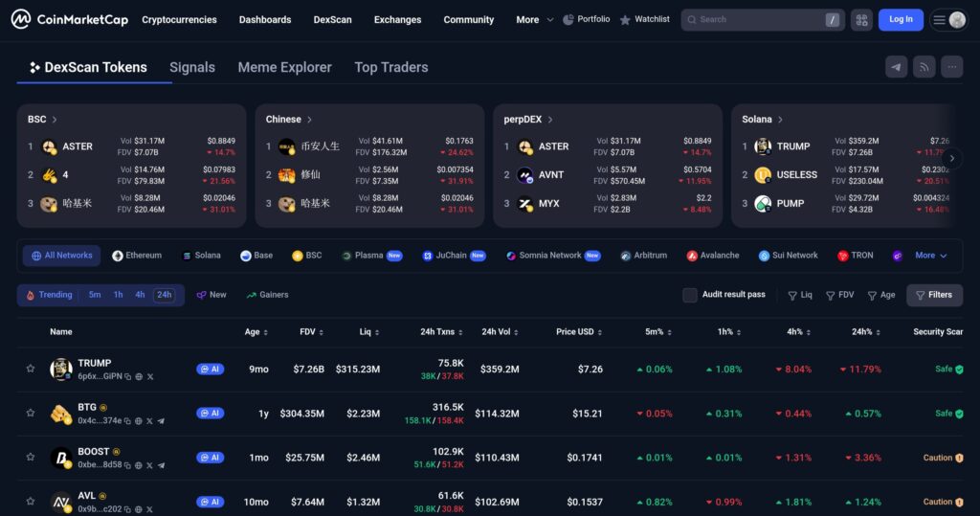
Task: Sort table by Age column
Action: (256, 331)
